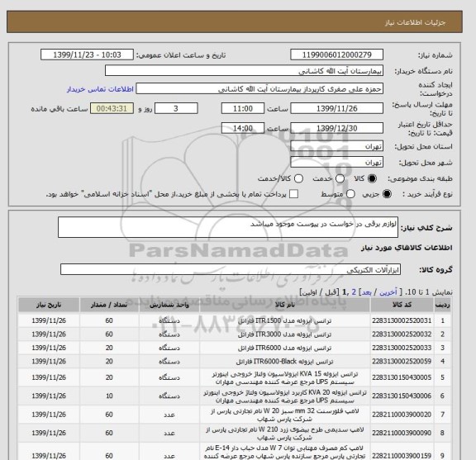The image size is (476, 460).
Task: Click the price validity date 1399/12/30 field
Action: pos(336,128)
